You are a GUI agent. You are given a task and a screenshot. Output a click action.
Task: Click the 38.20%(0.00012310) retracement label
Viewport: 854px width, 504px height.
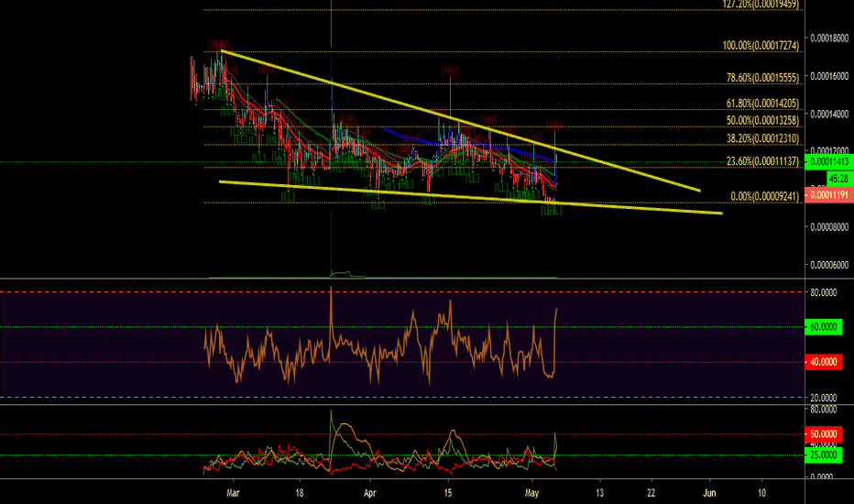pyautogui.click(x=762, y=138)
